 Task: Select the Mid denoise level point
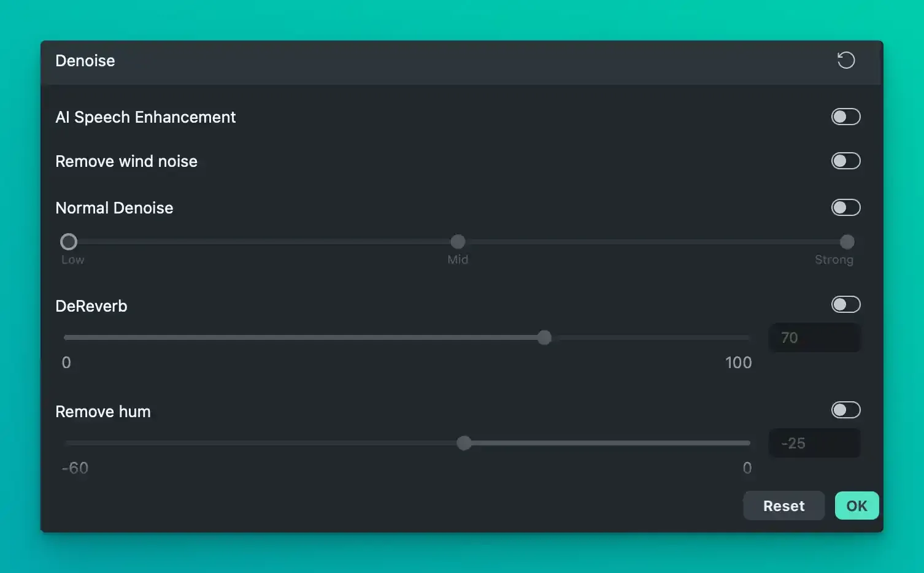[x=458, y=242]
